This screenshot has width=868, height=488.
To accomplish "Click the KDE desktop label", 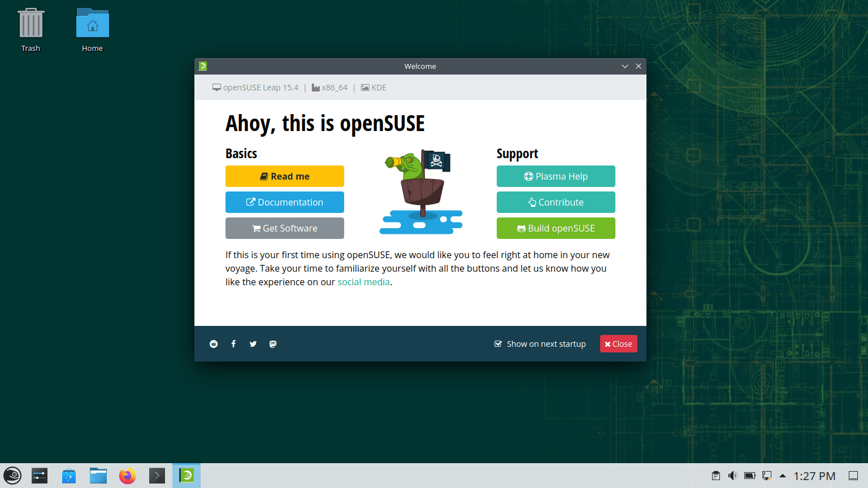I will [374, 88].
